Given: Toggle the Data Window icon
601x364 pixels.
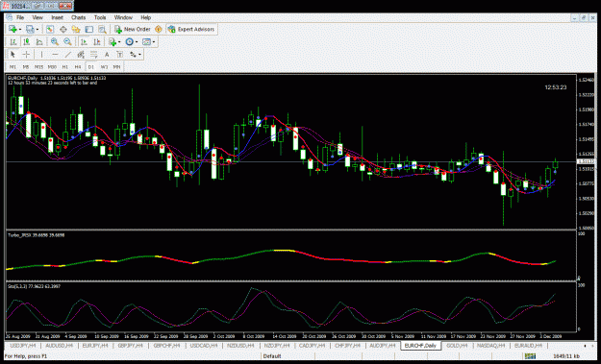Looking at the screenshot, I should coord(63,29).
